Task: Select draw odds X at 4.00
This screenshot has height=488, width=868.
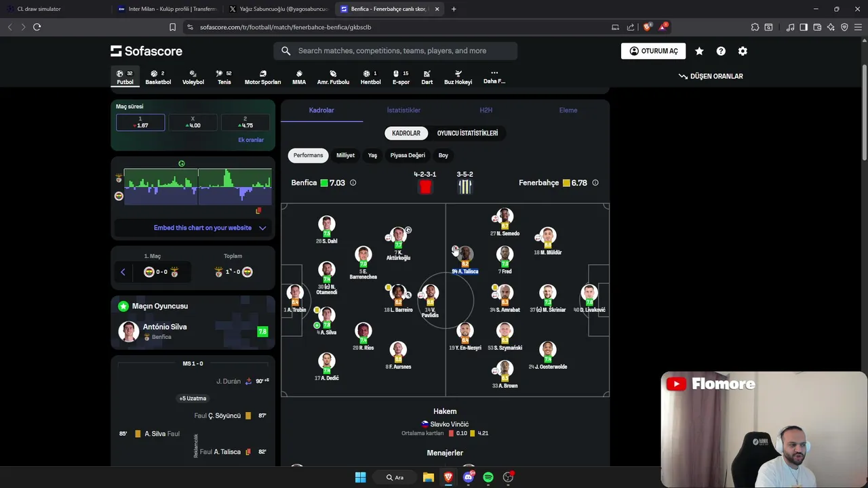Action: click(193, 122)
